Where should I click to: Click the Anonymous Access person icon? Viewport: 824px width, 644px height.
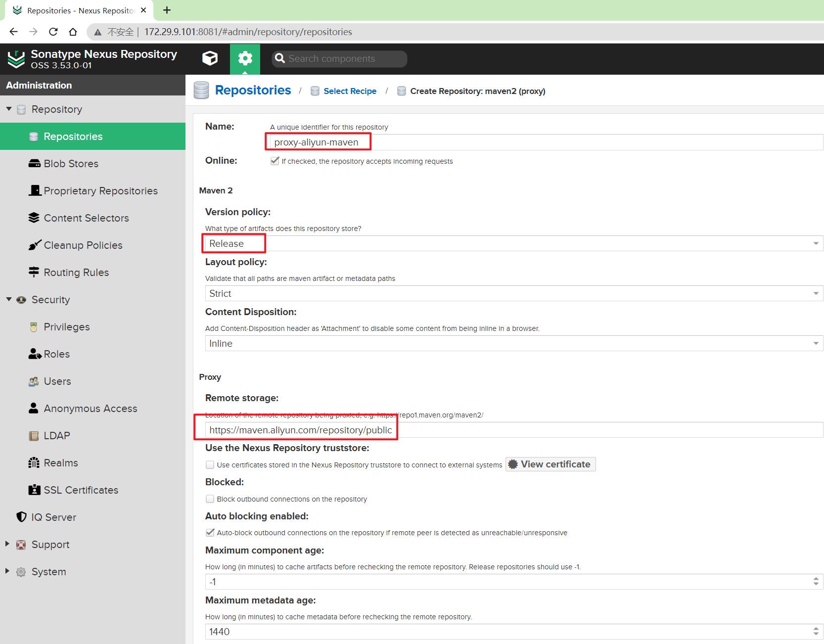33,408
